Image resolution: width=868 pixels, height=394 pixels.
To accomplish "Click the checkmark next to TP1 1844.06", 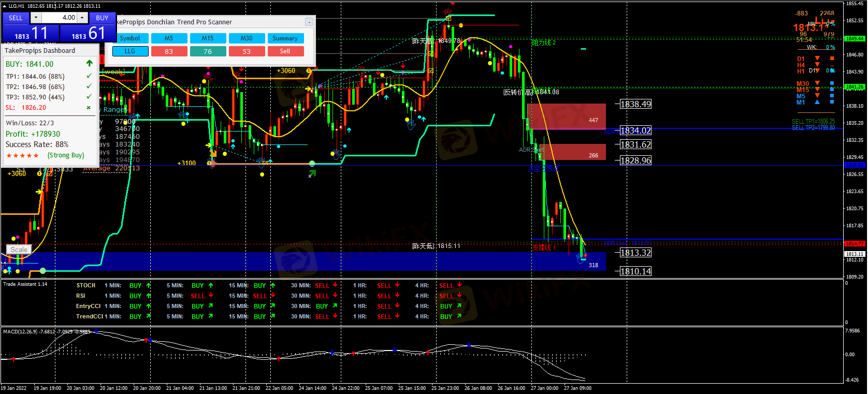I will point(89,76).
